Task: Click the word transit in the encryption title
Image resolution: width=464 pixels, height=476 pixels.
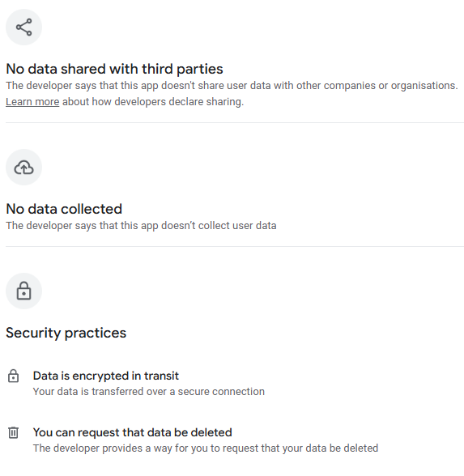Action: 161,376
